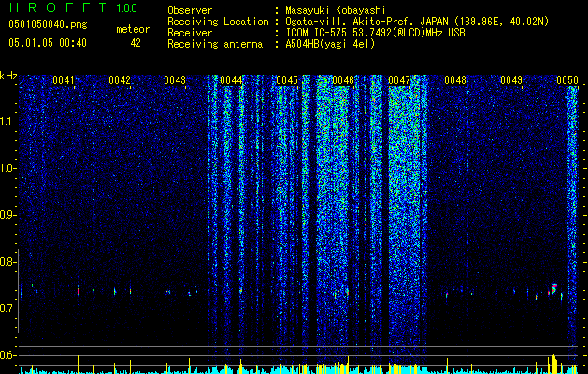Click the 0042 time marker

(x=120, y=80)
